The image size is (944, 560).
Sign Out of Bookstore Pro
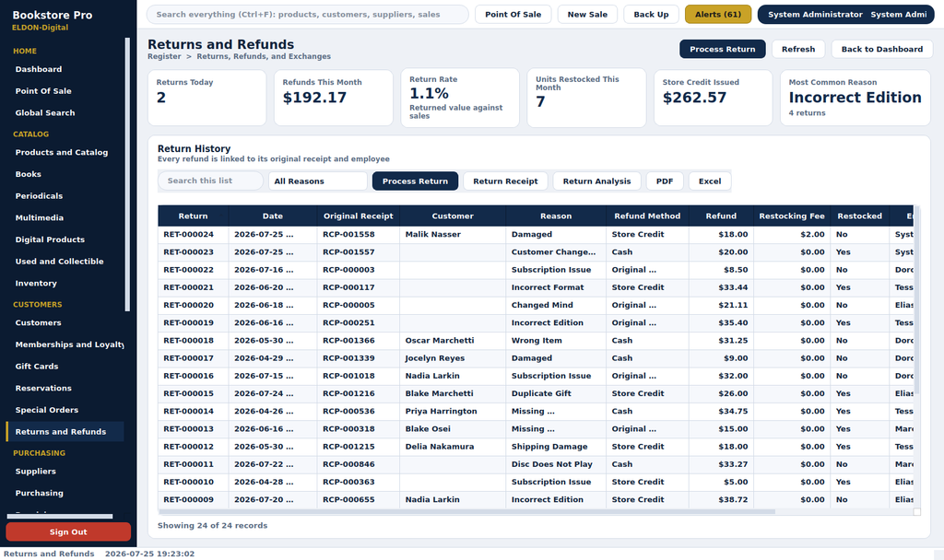pos(68,531)
